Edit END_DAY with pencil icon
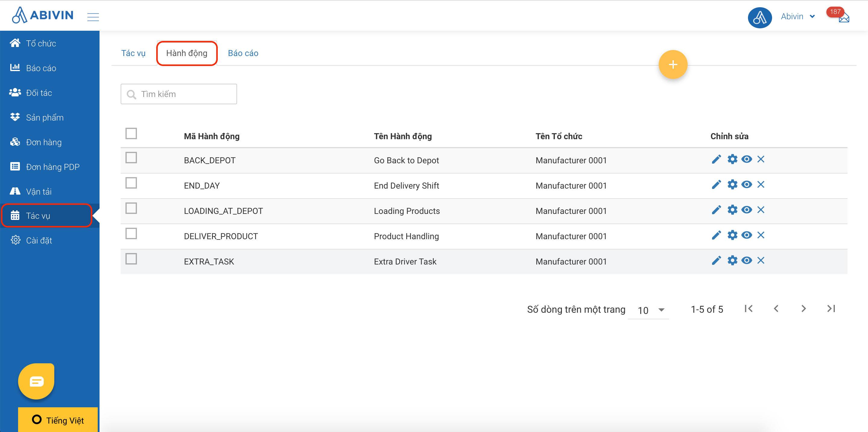This screenshot has width=868, height=432. pos(716,184)
